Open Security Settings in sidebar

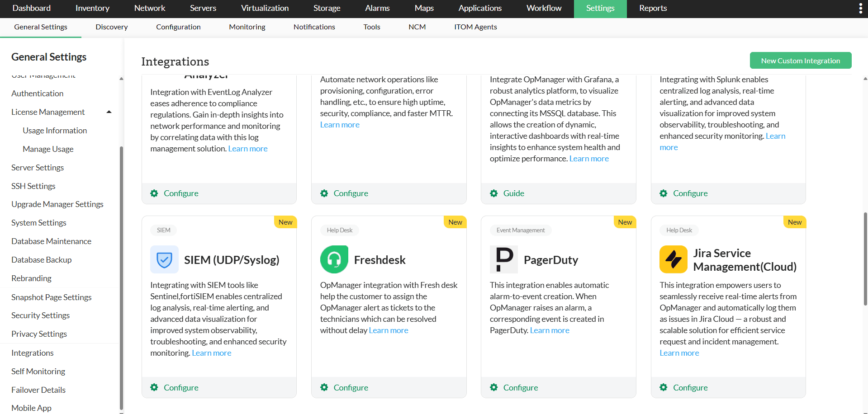[x=41, y=315]
